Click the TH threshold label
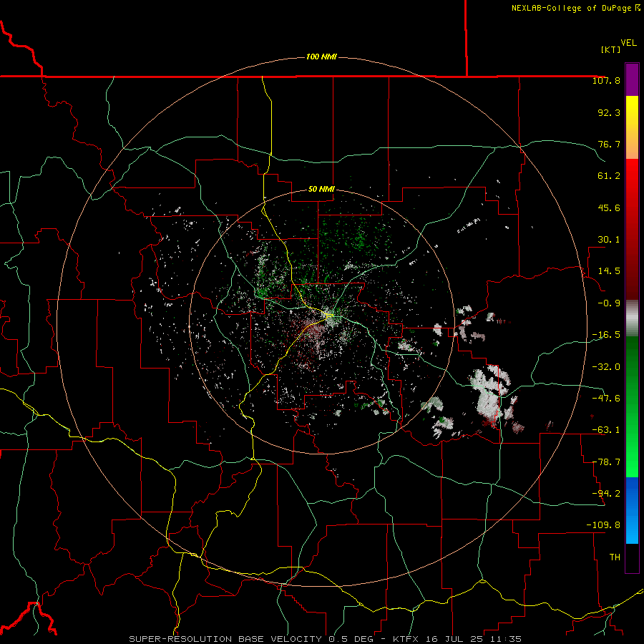 (615, 557)
